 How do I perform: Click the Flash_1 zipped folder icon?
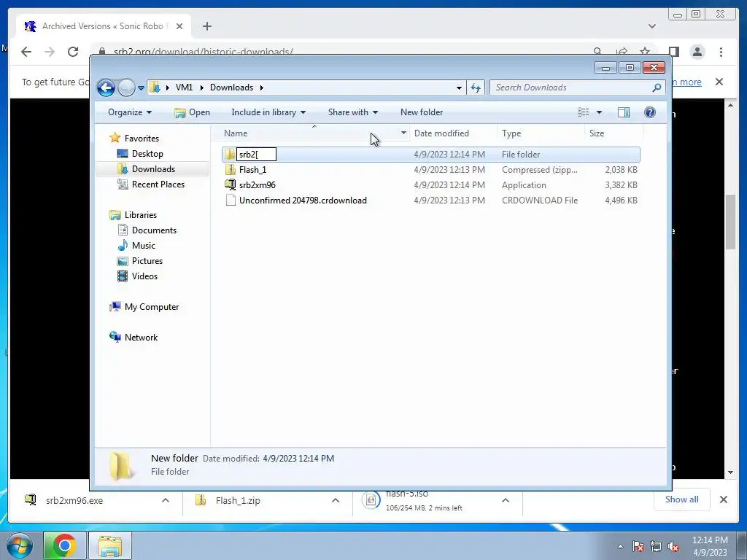[x=230, y=169]
